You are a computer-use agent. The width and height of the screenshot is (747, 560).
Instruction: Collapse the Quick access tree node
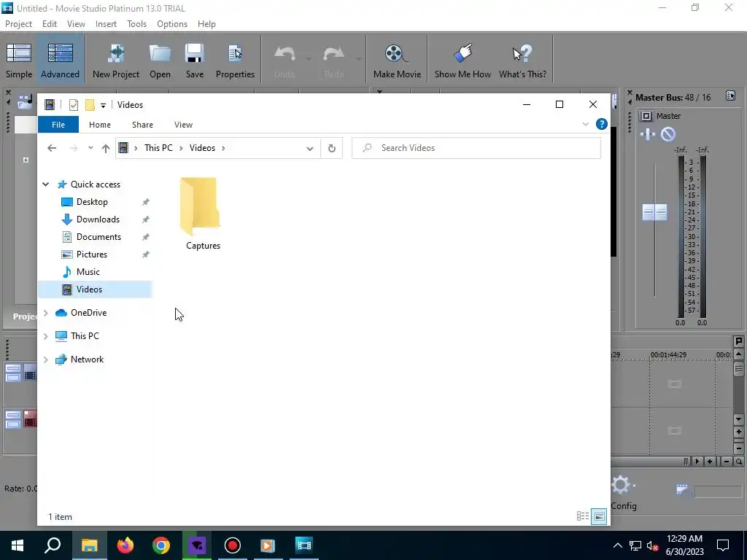click(x=46, y=184)
